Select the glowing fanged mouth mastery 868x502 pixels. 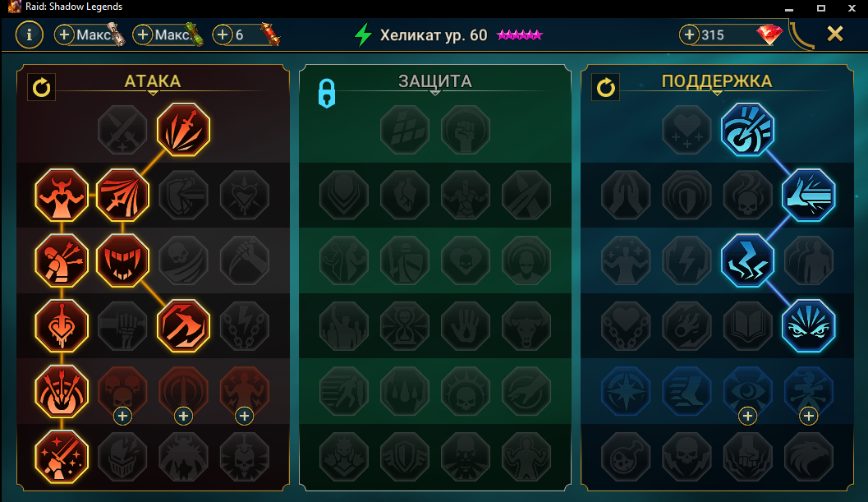pos(122,260)
